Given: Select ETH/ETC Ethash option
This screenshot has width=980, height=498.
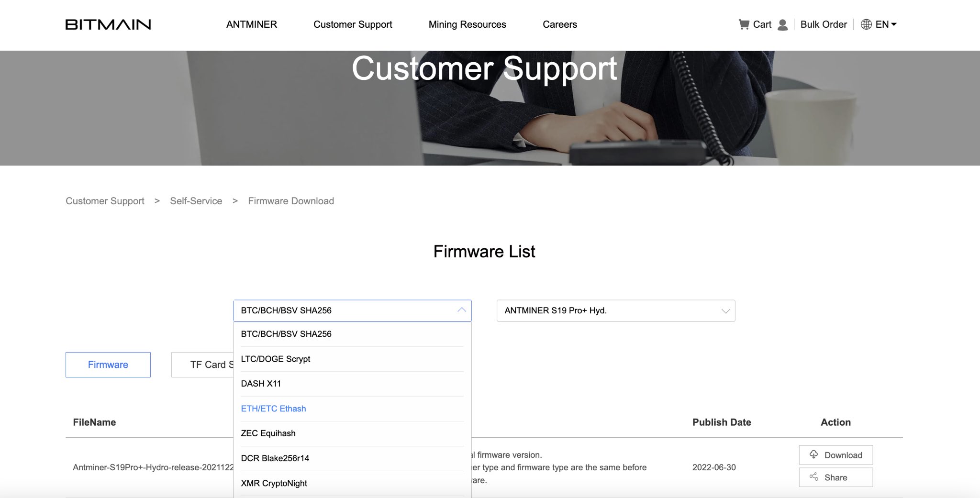Looking at the screenshot, I should coord(352,409).
